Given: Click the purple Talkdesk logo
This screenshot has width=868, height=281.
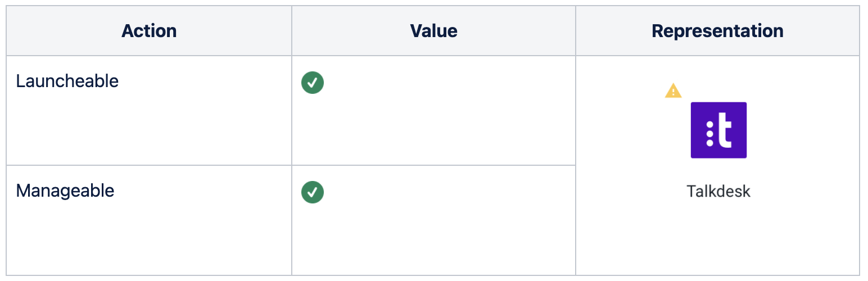Looking at the screenshot, I should coord(718,130).
